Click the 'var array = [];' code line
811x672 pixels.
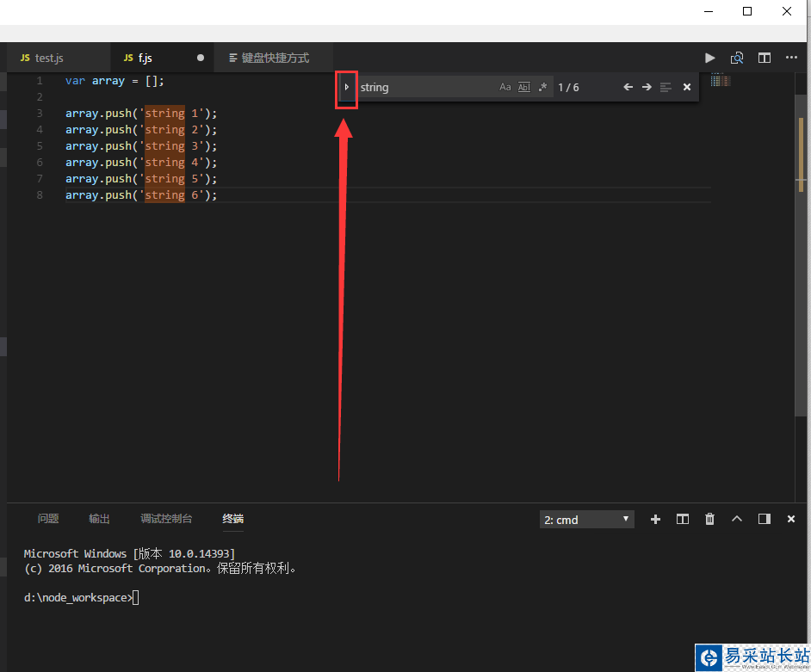click(115, 81)
